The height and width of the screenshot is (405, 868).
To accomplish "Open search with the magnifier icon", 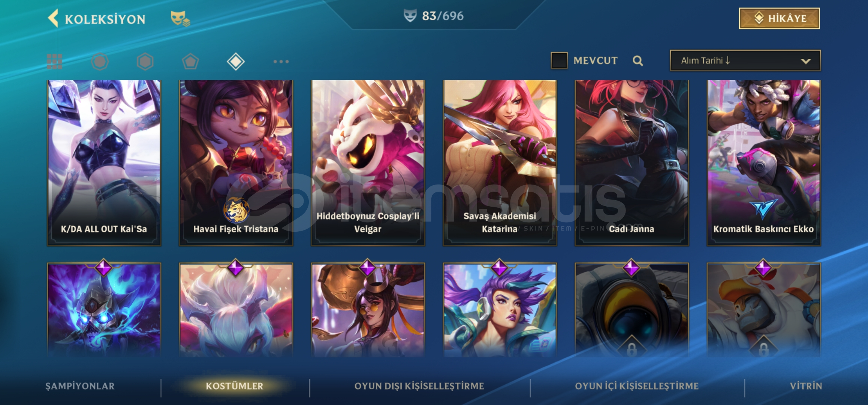I will 638,61.
